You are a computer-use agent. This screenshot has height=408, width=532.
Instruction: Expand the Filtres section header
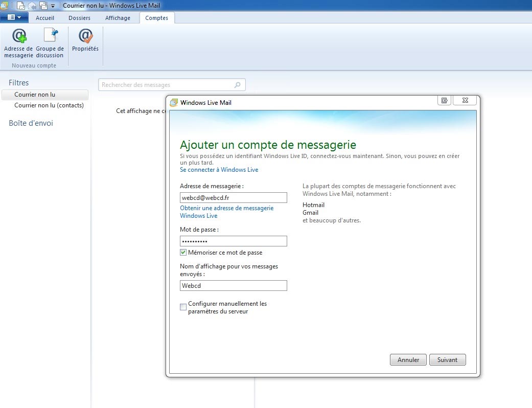click(19, 83)
